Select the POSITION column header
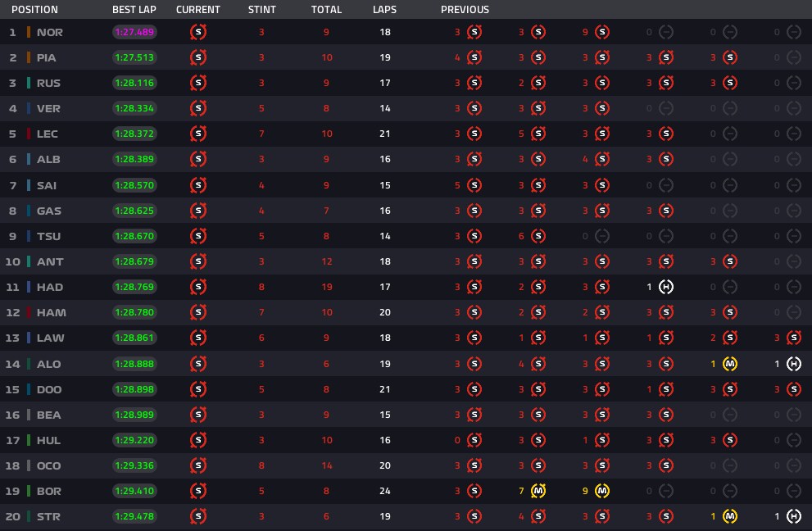Viewport: 812px width, 531px height. [34, 10]
